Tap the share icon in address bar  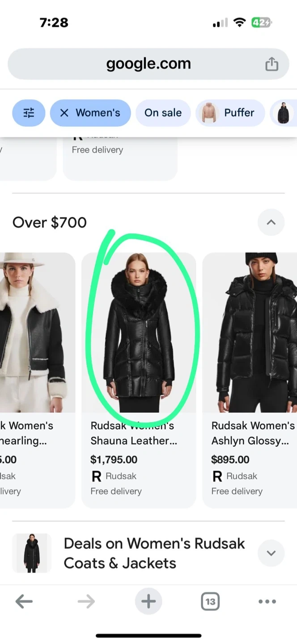pyautogui.click(x=272, y=64)
